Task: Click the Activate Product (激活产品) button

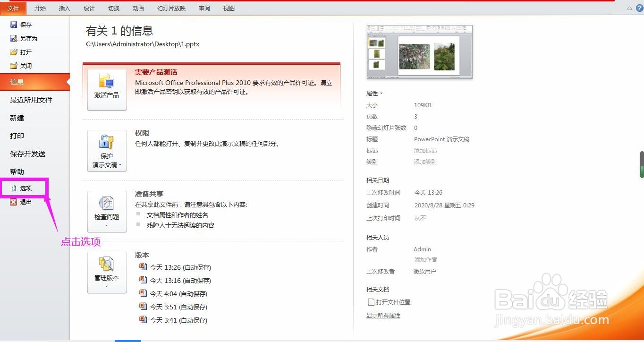Action: 107,90
